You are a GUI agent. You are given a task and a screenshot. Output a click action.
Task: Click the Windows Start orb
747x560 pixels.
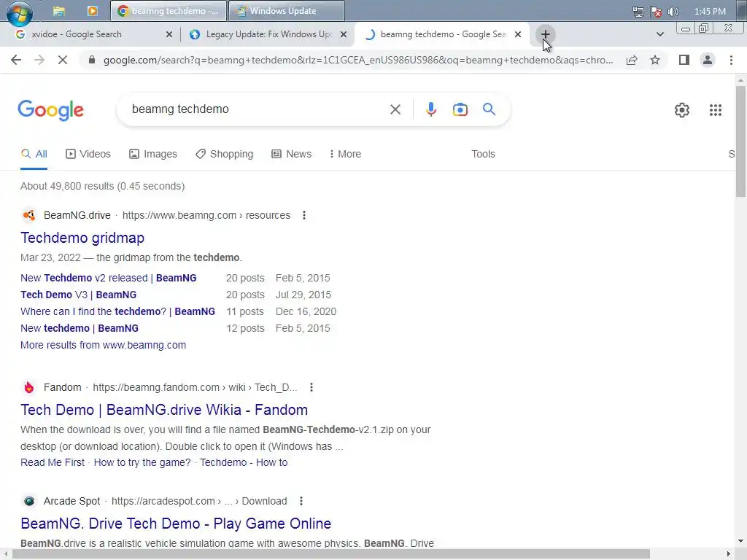coord(20,12)
